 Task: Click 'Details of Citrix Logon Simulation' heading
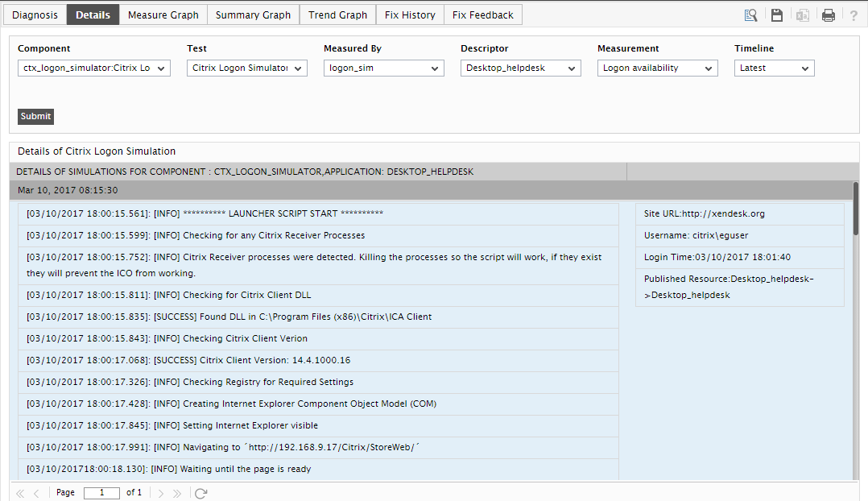pos(97,151)
